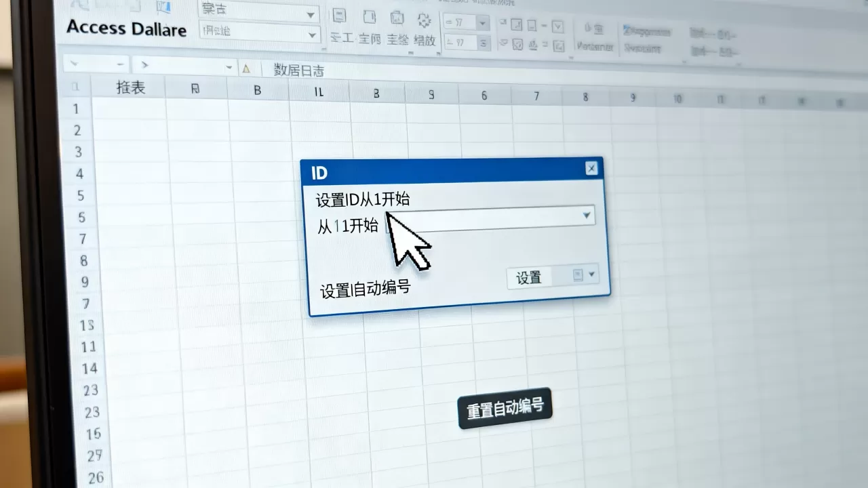Select row header 1
Screen dimensions: 868x488
76,108
